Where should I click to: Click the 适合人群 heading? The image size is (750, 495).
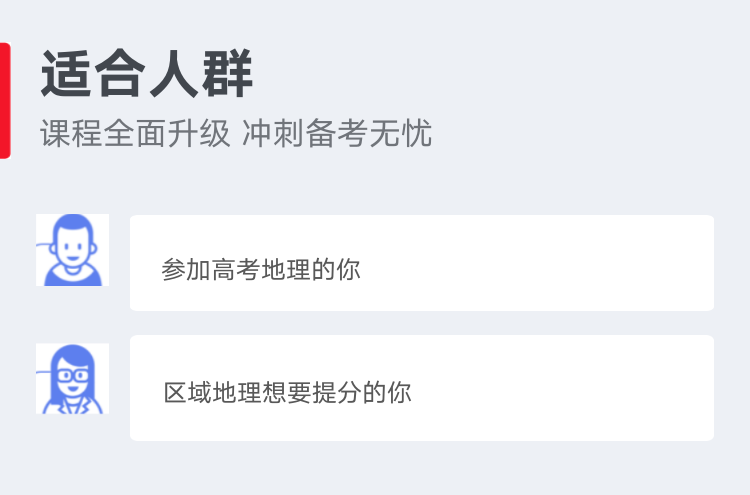coord(147,75)
